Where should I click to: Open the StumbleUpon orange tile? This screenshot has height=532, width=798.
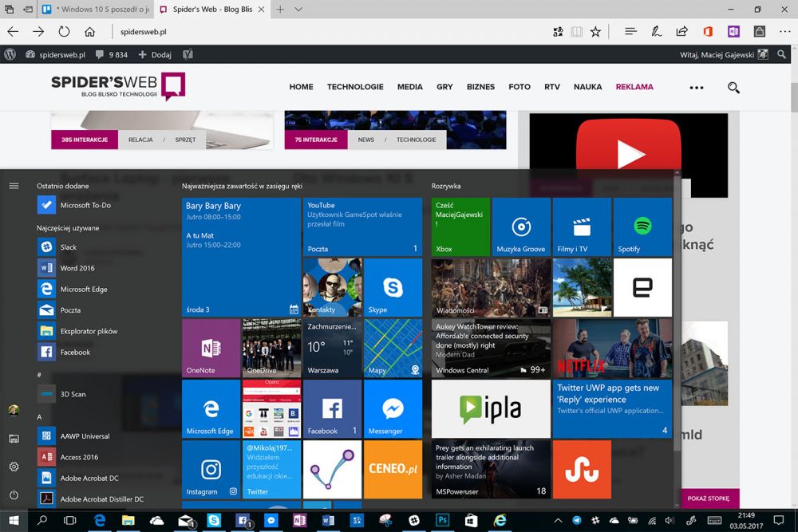tap(582, 470)
